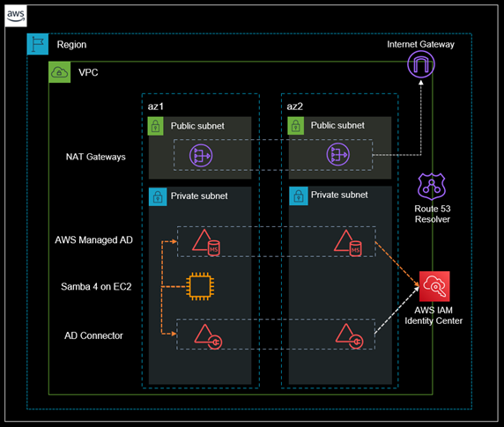The height and width of the screenshot is (427, 504).
Task: Click the AWS logo in the corner
Action: 16,16
